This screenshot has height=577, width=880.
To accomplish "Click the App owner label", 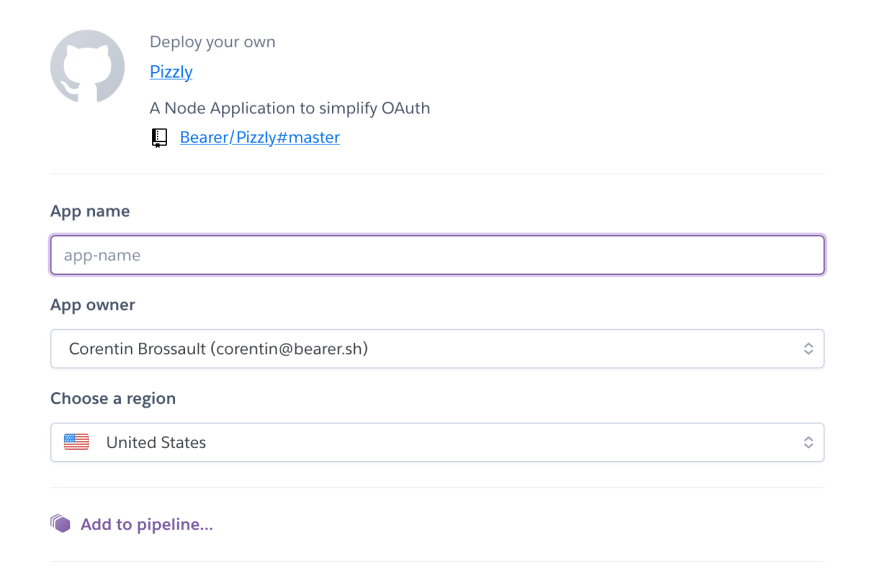I will point(93,305).
